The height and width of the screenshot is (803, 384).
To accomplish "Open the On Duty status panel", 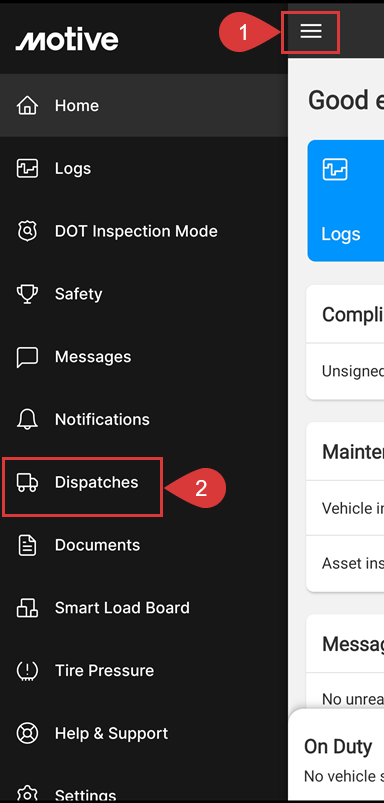I will pyautogui.click(x=336, y=755).
